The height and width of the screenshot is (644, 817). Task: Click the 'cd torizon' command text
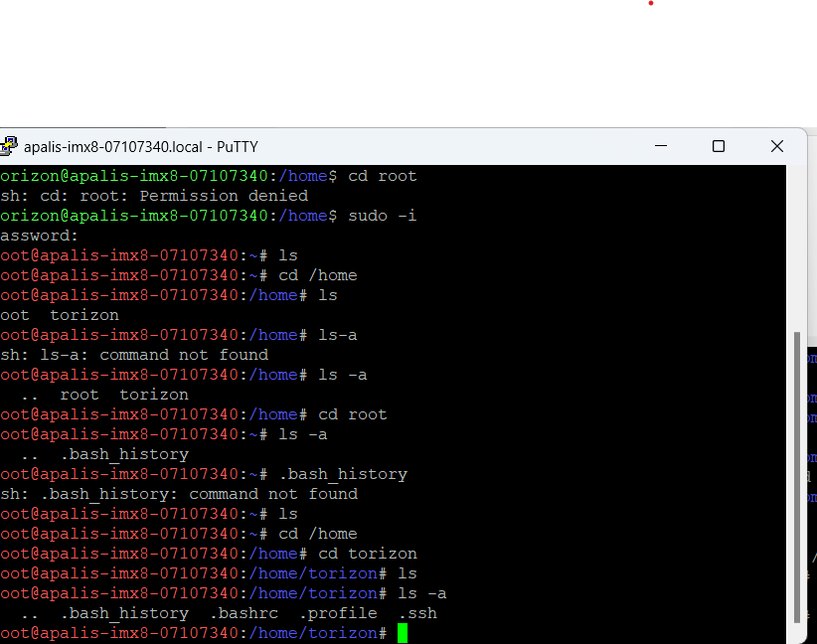pyautogui.click(x=368, y=554)
